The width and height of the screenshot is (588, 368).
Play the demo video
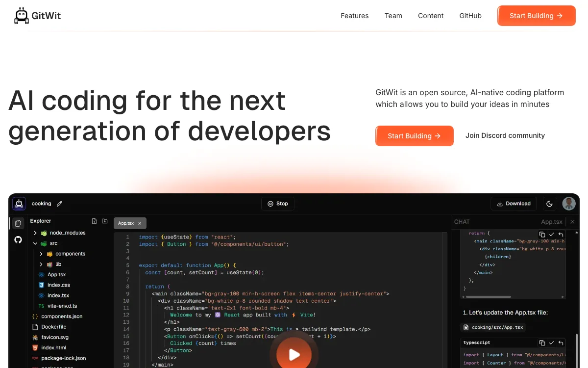294,354
